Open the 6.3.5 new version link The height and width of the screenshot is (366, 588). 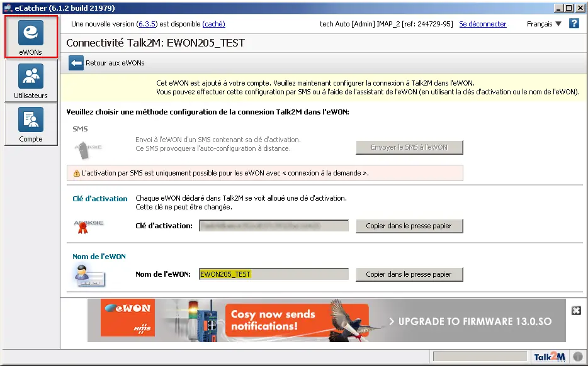[147, 24]
